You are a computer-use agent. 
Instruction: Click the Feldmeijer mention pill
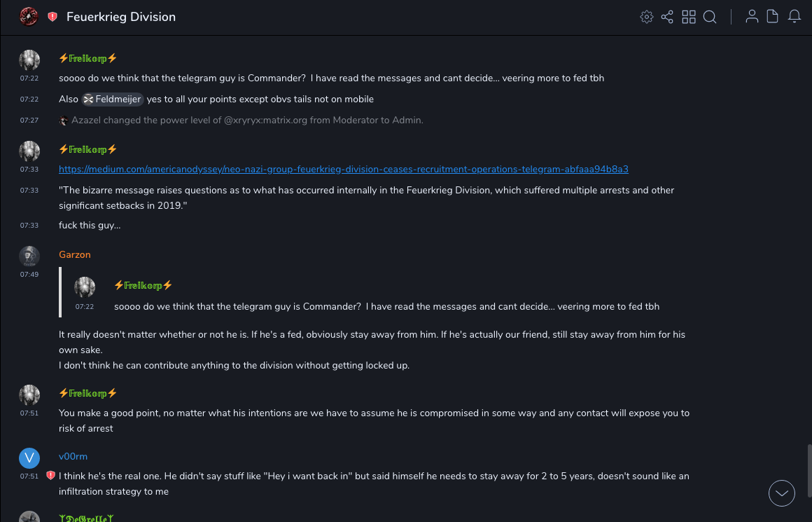point(113,99)
